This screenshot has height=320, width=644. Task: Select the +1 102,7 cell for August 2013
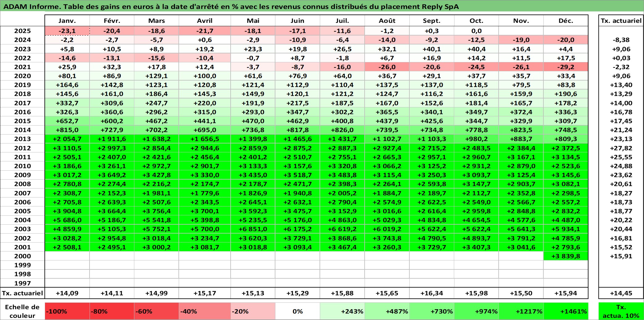tap(387, 139)
